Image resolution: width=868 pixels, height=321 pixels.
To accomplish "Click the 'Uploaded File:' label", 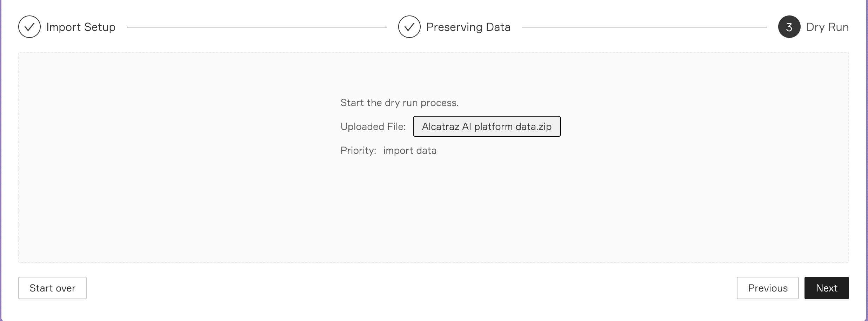I will (373, 126).
